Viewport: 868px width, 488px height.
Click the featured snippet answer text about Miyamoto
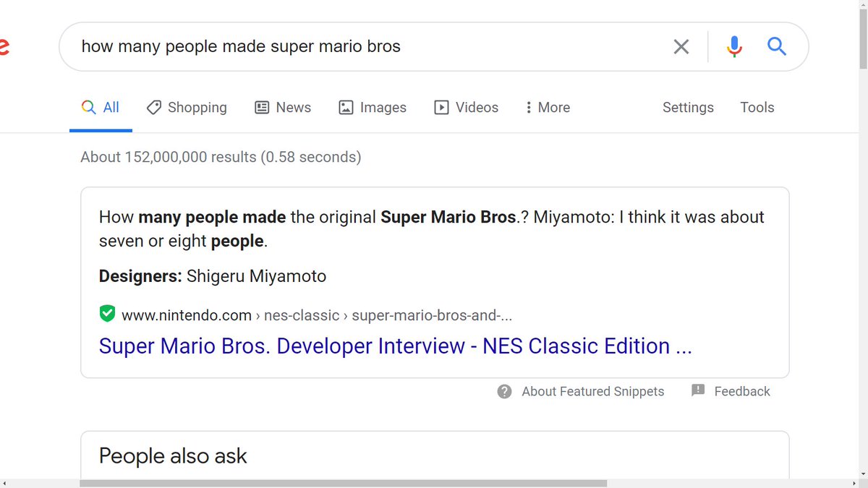pos(432,229)
